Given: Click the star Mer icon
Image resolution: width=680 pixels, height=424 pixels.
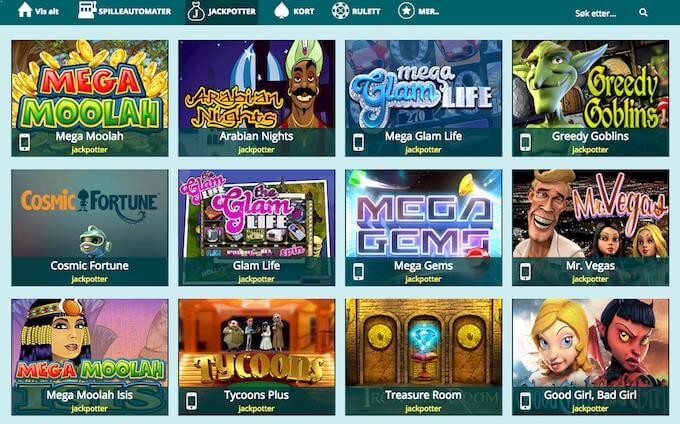Looking at the screenshot, I should [406, 11].
